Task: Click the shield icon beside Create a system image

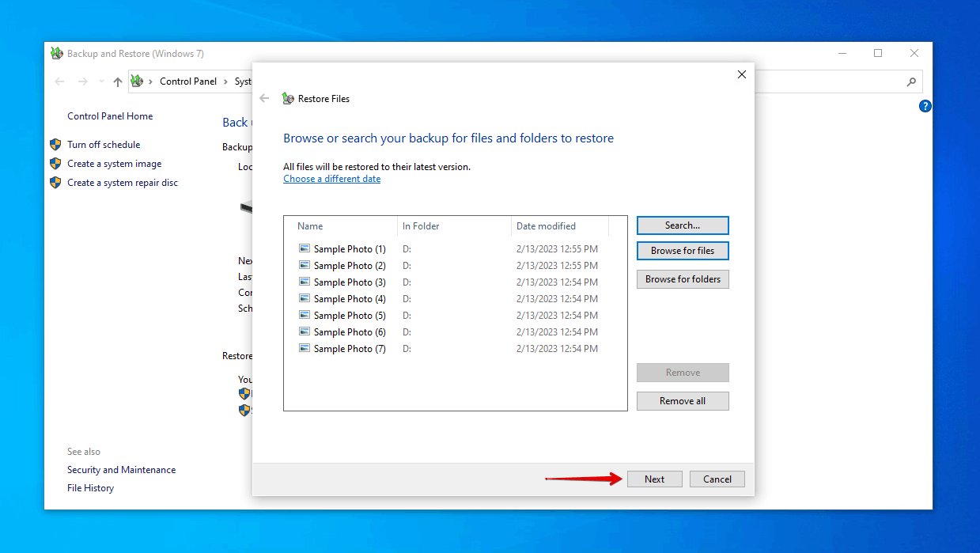Action: pyautogui.click(x=55, y=164)
